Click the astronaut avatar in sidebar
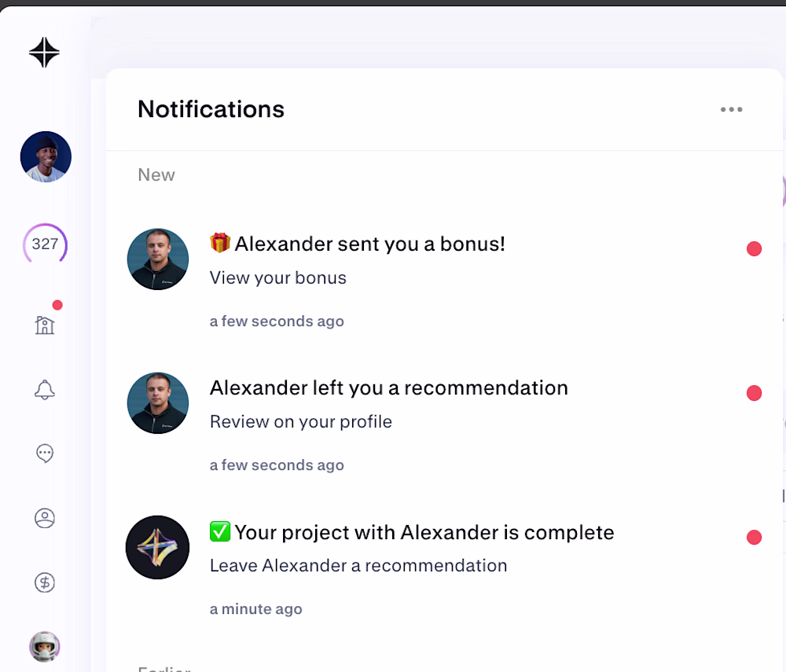The image size is (786, 672). (x=45, y=647)
